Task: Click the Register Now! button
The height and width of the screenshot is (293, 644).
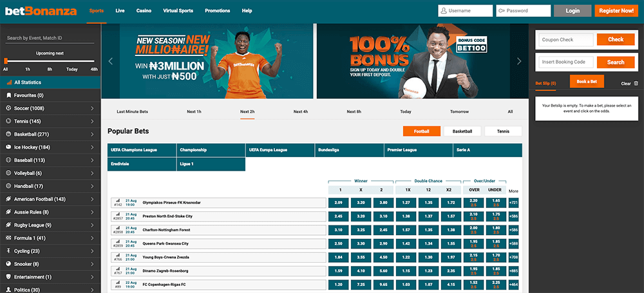Action: (x=616, y=11)
